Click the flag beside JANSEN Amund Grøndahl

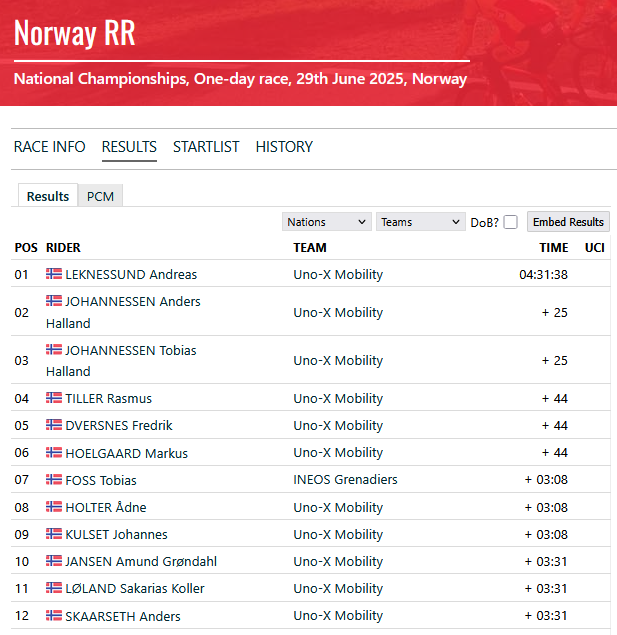coord(54,561)
